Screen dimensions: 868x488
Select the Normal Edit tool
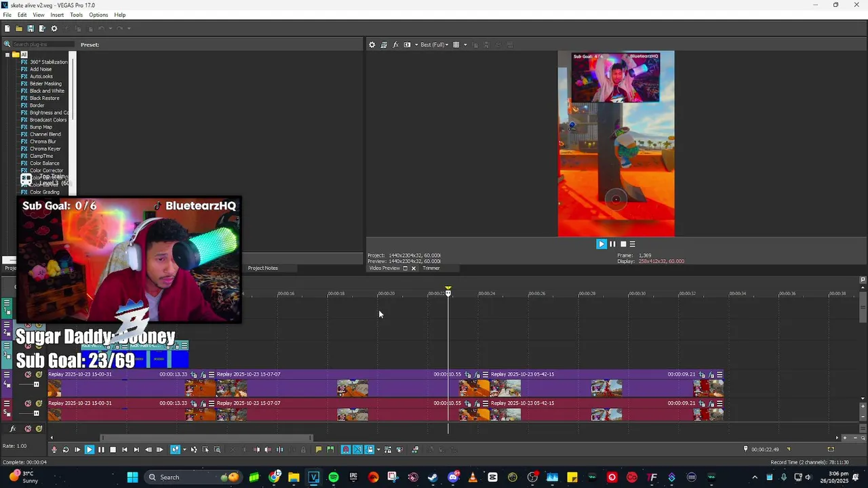[175, 449]
